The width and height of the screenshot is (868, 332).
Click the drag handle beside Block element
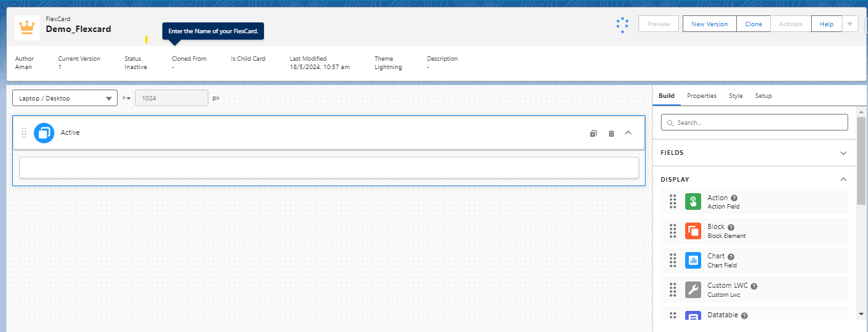tap(673, 231)
